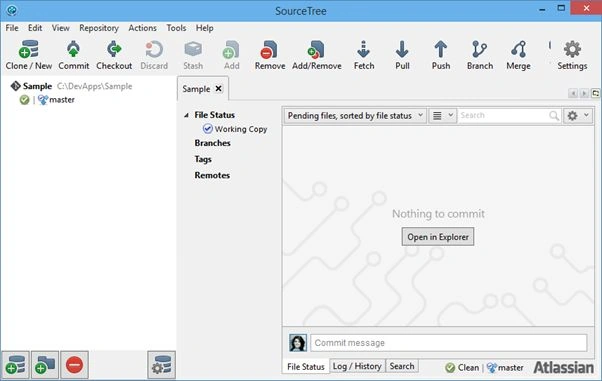Click into the Commit message field
The height and width of the screenshot is (381, 602).
[448, 343]
